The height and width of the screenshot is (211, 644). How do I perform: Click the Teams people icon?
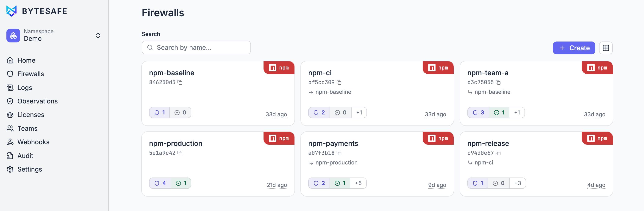10,128
